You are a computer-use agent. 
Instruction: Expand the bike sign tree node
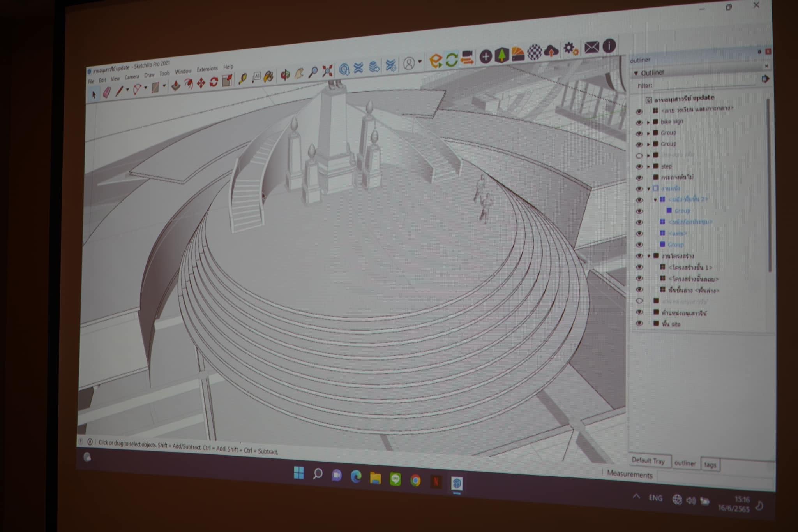(x=648, y=122)
